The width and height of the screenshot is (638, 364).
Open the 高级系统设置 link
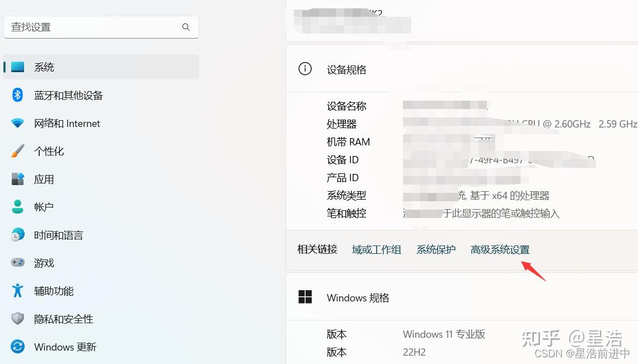point(500,249)
